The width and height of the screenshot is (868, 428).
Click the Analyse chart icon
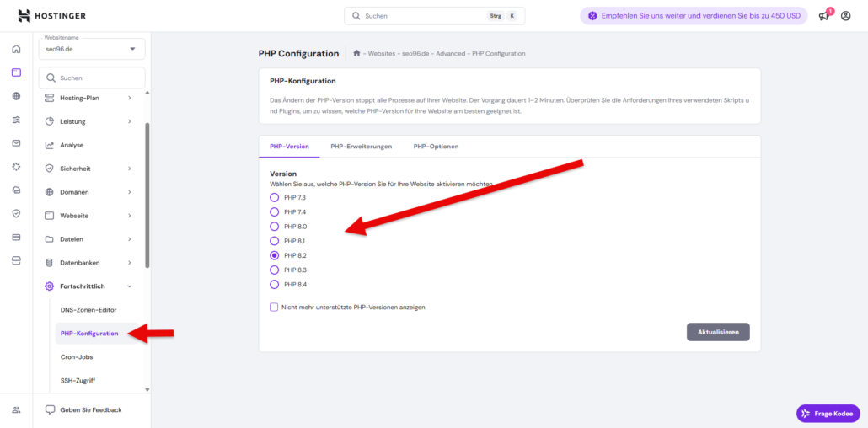click(x=49, y=145)
